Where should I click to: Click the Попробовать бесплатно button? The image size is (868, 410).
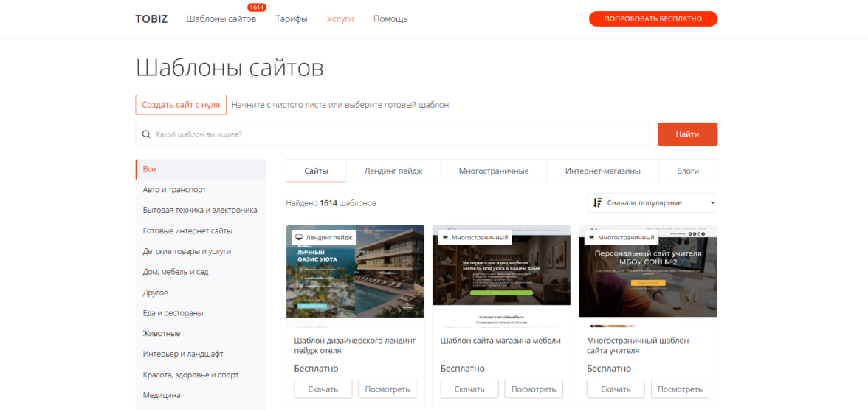[653, 19]
